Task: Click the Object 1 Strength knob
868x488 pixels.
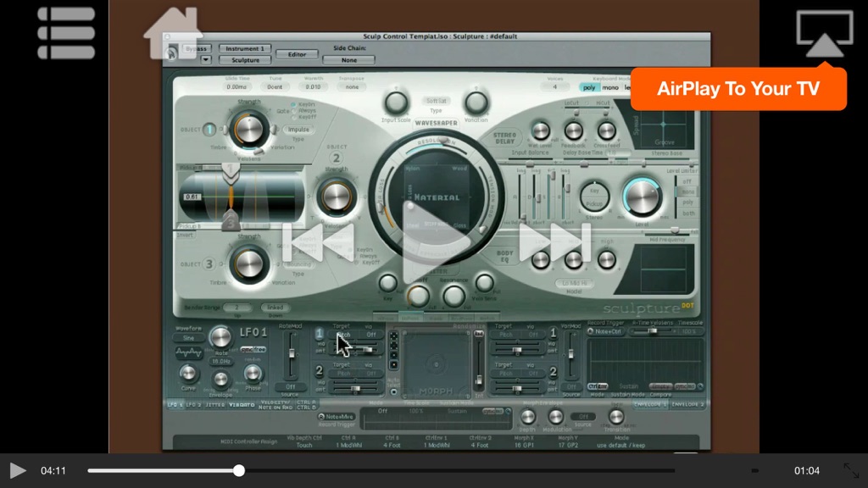Action: pos(249,130)
